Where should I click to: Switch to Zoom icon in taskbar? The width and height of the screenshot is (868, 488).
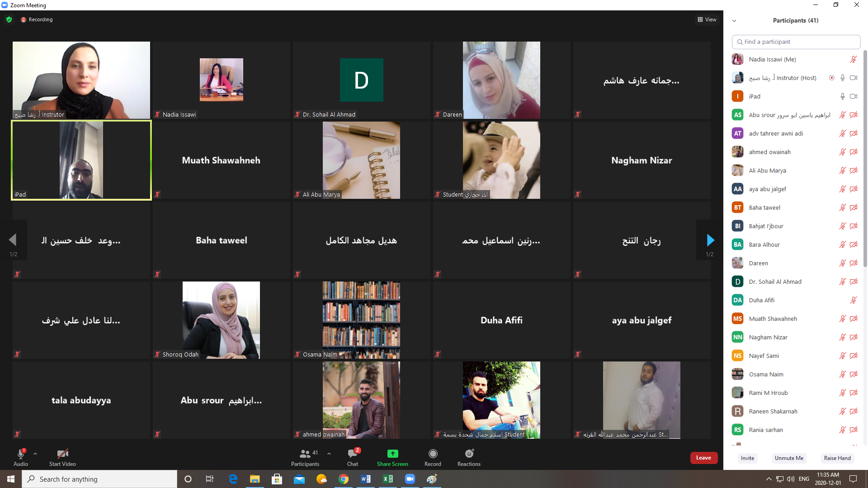pos(410,479)
